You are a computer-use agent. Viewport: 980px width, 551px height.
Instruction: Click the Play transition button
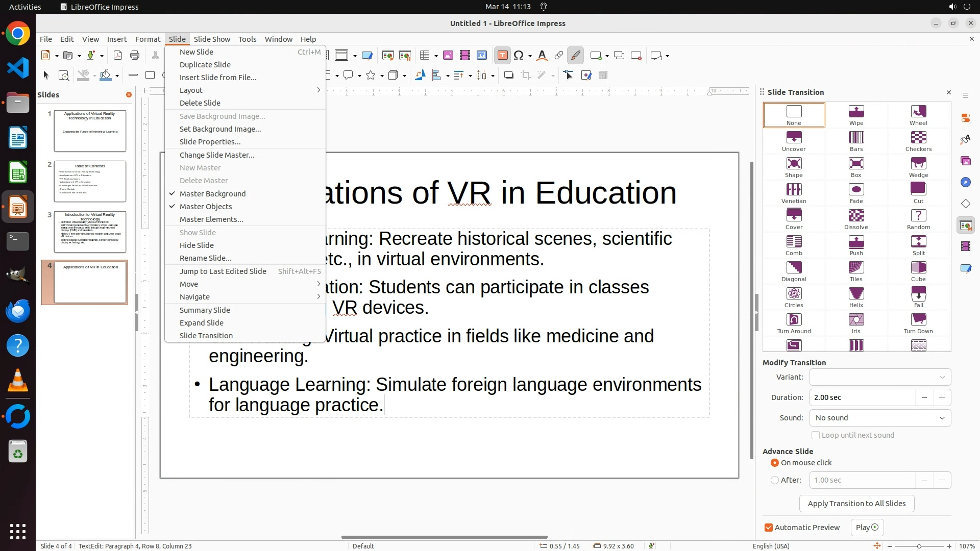pyautogui.click(x=867, y=528)
